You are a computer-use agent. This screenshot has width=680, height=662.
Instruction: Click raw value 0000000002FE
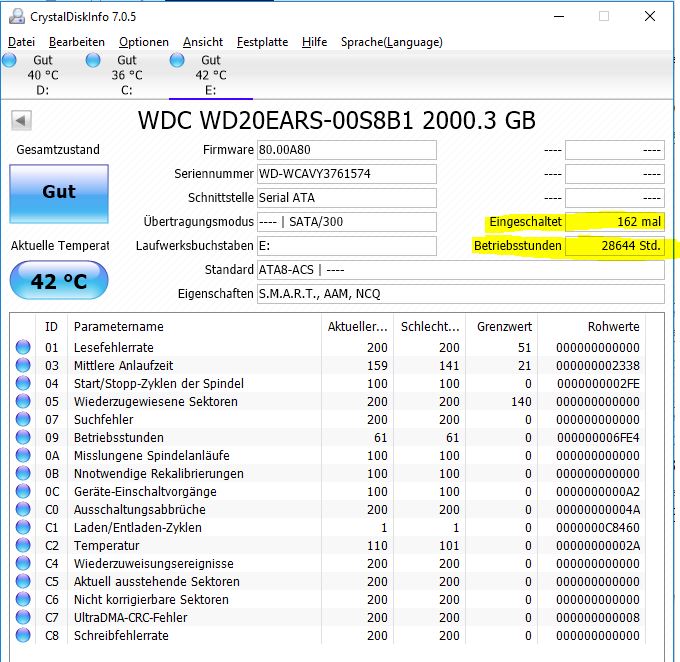point(598,383)
